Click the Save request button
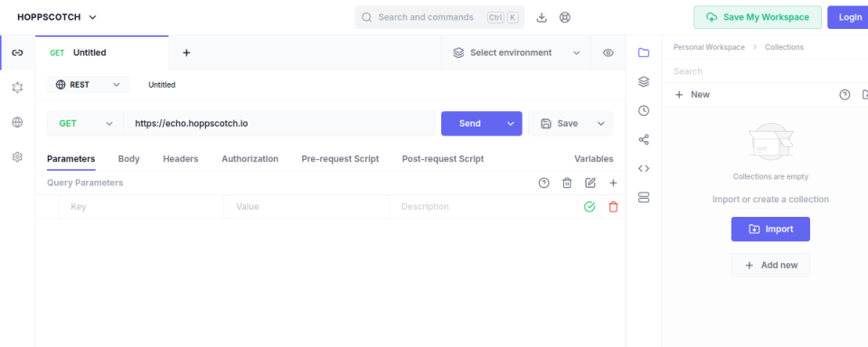The width and height of the screenshot is (868, 347). pyautogui.click(x=559, y=124)
